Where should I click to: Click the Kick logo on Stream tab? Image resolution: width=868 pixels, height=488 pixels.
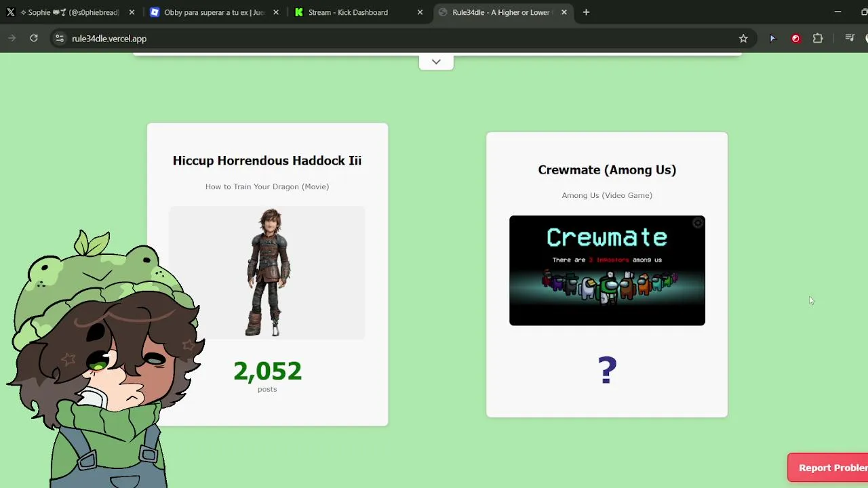pyautogui.click(x=298, y=12)
